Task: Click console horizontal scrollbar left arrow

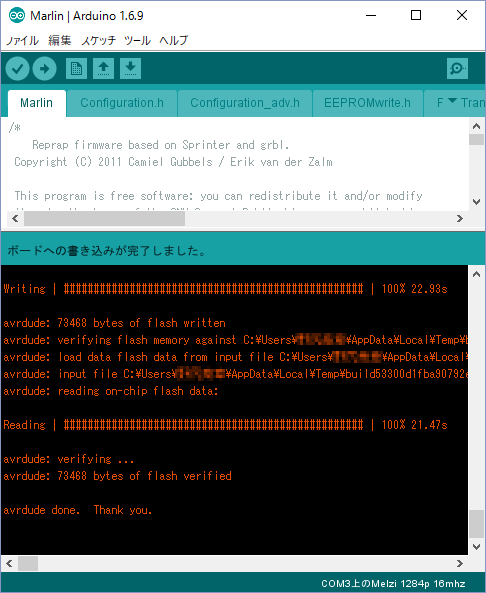Action: click(9, 564)
